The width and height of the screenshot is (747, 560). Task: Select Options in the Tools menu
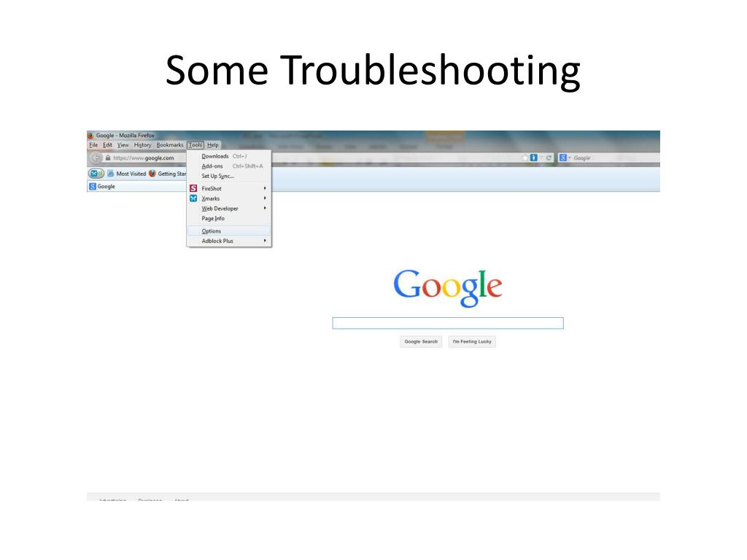[229, 231]
